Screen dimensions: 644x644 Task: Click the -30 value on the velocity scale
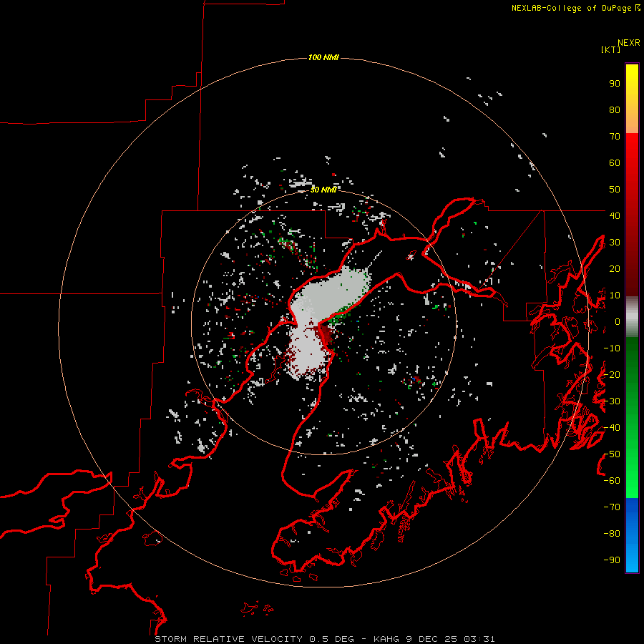[x=612, y=401]
